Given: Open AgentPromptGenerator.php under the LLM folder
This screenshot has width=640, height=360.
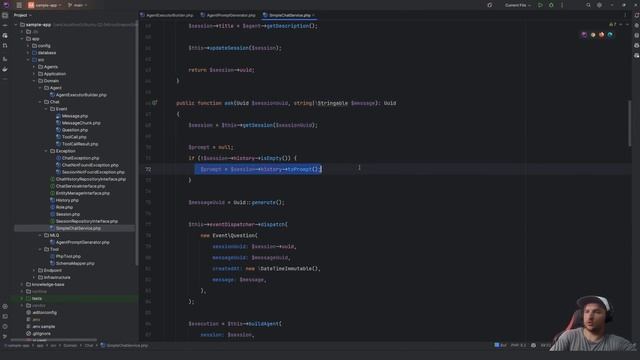Looking at the screenshot, I should coord(80,242).
